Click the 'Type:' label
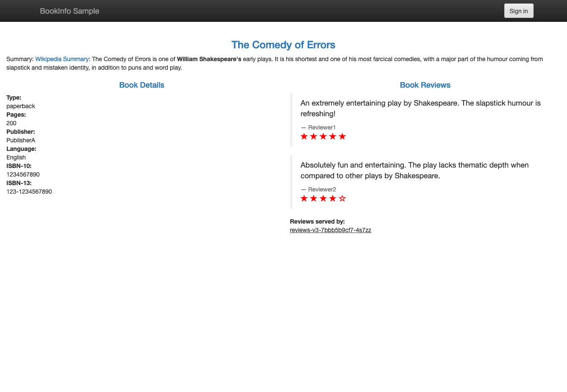 pyautogui.click(x=14, y=97)
